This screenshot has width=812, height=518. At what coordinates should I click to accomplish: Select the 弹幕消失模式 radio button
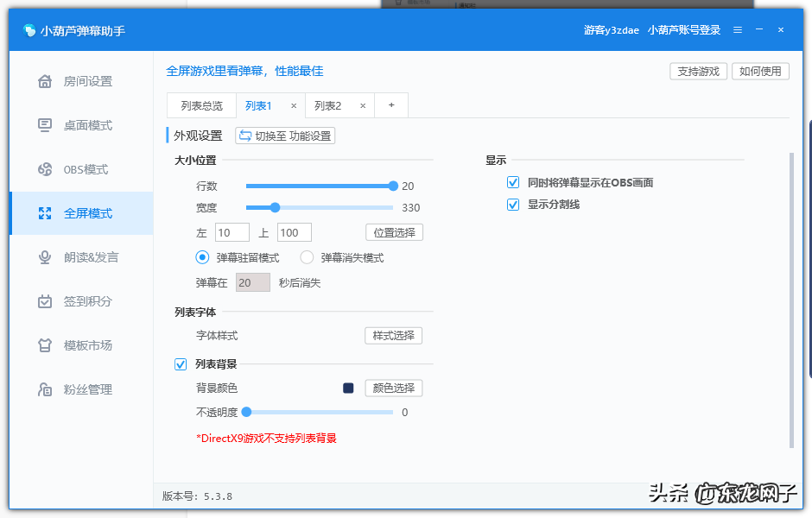point(307,257)
